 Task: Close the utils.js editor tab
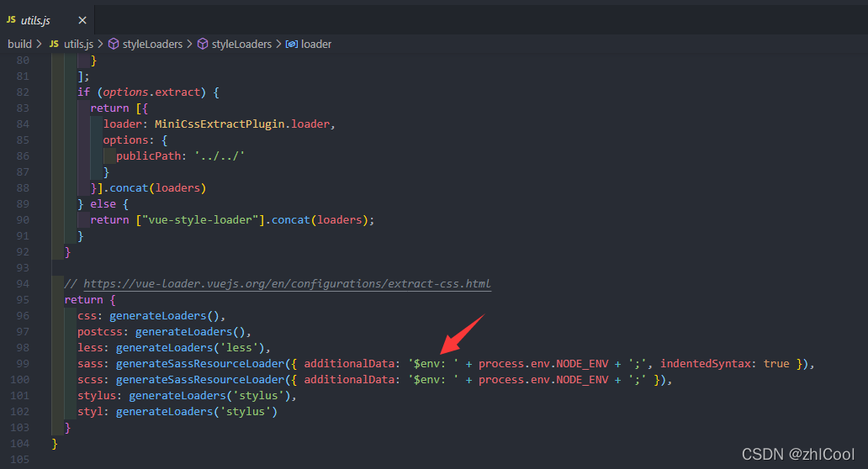click(81, 19)
